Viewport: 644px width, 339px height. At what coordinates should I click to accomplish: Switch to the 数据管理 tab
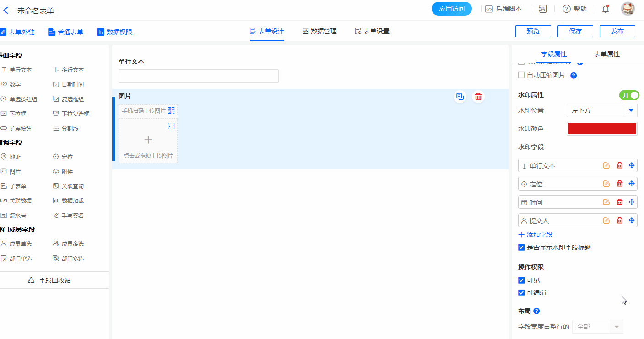coord(319,31)
